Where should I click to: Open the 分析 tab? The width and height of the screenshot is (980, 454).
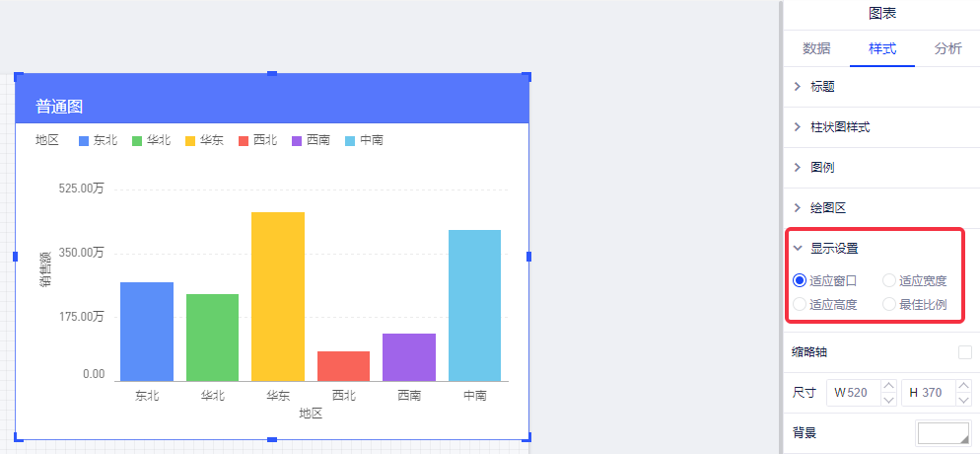click(x=947, y=48)
